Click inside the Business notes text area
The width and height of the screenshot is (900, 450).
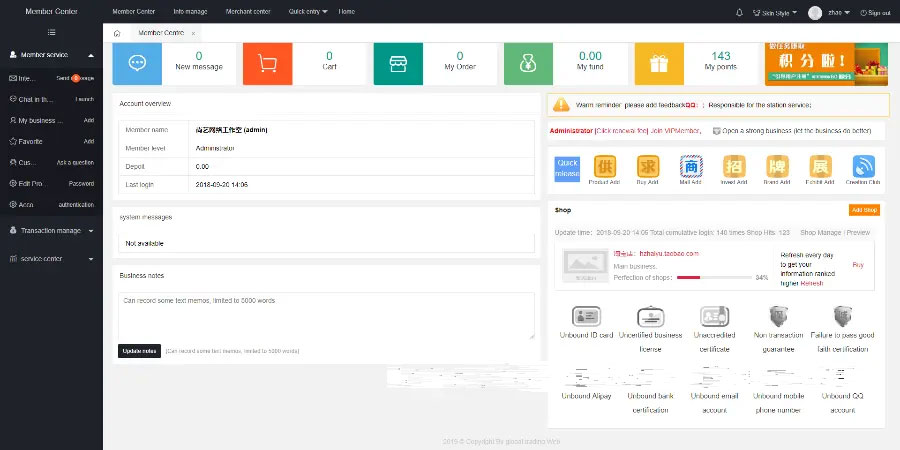tap(326, 315)
